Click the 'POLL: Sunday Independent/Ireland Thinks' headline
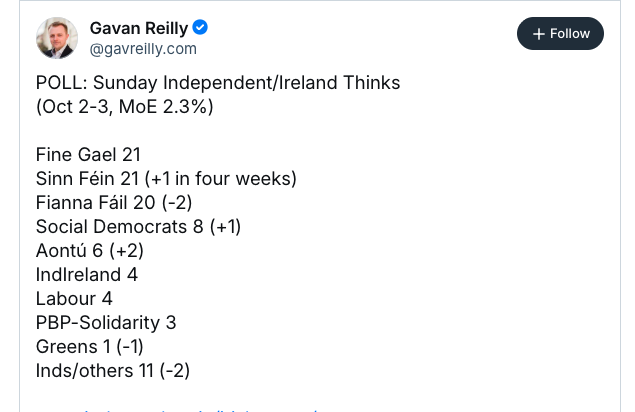635x412 pixels. 217,83
